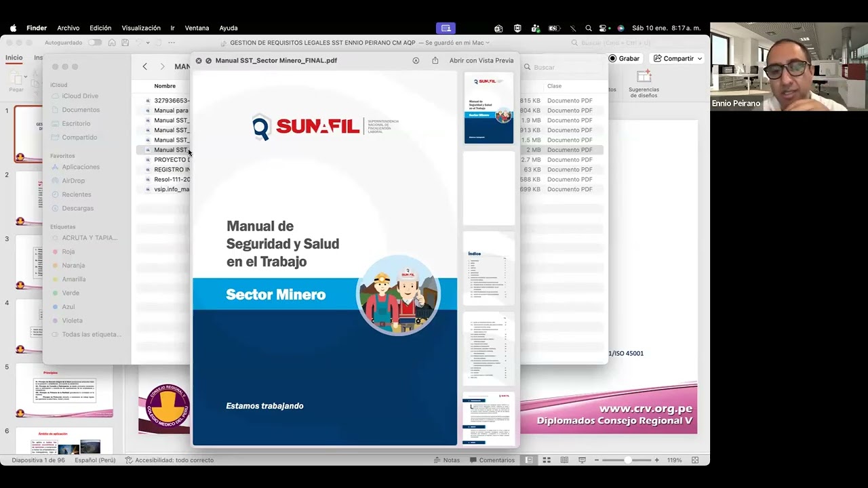This screenshot has height=488, width=868.
Task: Click Grabar button in PowerPoint
Action: [x=624, y=58]
